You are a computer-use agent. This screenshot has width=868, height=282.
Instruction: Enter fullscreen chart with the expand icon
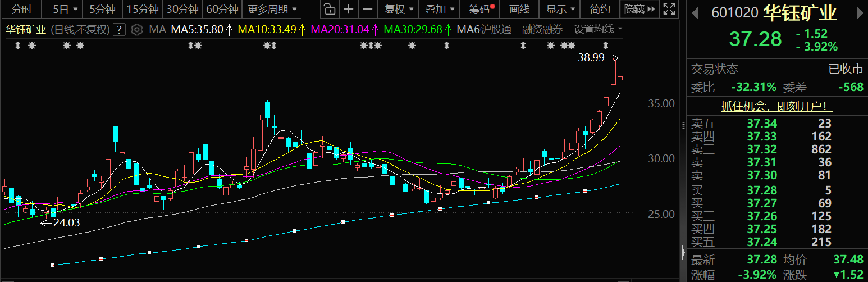point(669,9)
